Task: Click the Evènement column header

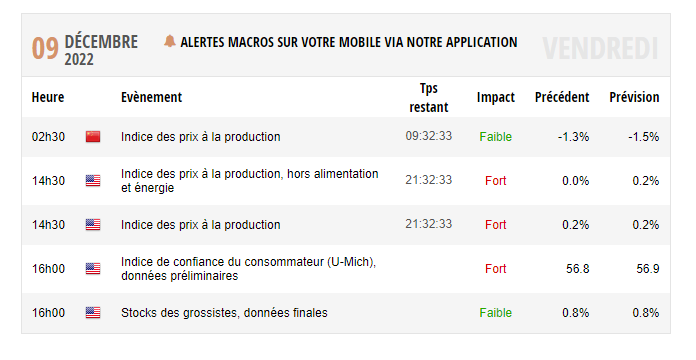Action: click(x=151, y=97)
